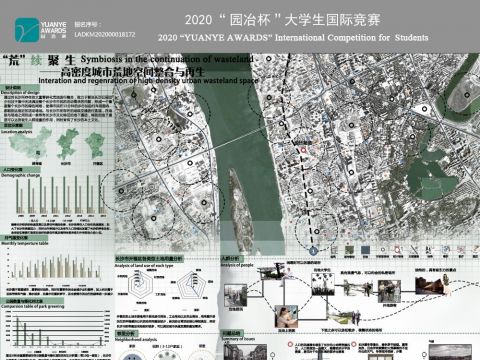Click the diagonal line legend icon
The height and width of the screenshot is (360, 480).
pos(414,250)
